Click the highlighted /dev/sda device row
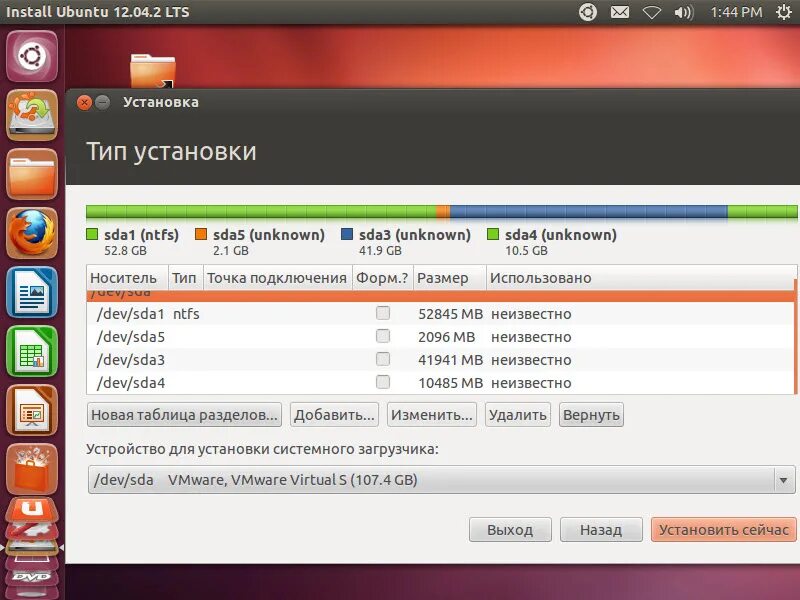 tap(441, 296)
